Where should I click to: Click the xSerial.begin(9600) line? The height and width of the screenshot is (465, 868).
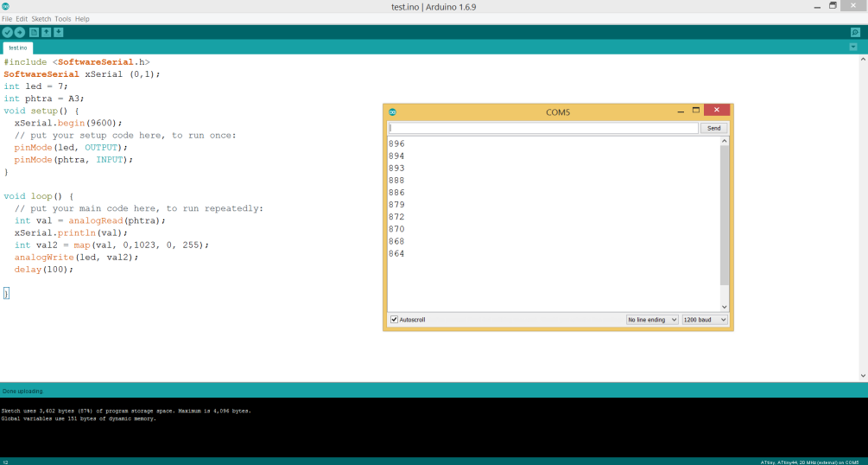(68, 123)
